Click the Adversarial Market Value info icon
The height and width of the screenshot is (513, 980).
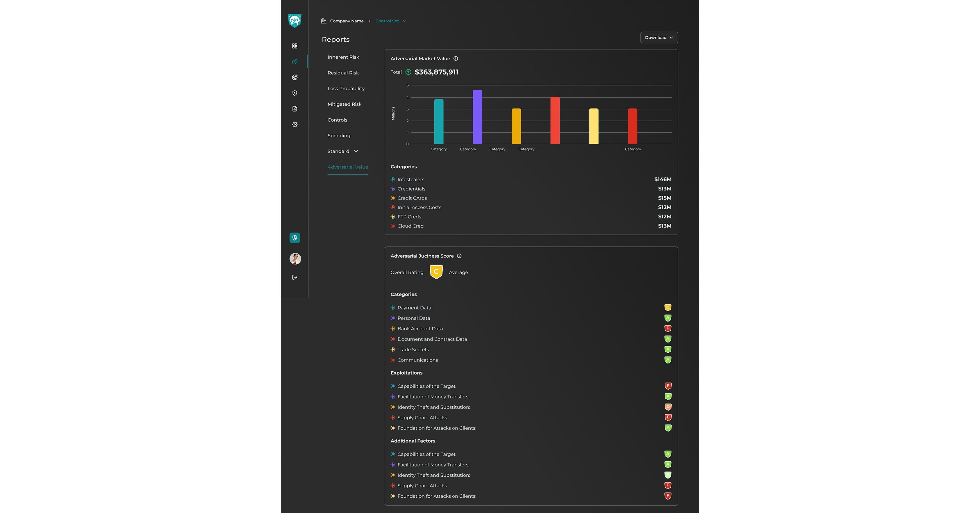click(456, 58)
